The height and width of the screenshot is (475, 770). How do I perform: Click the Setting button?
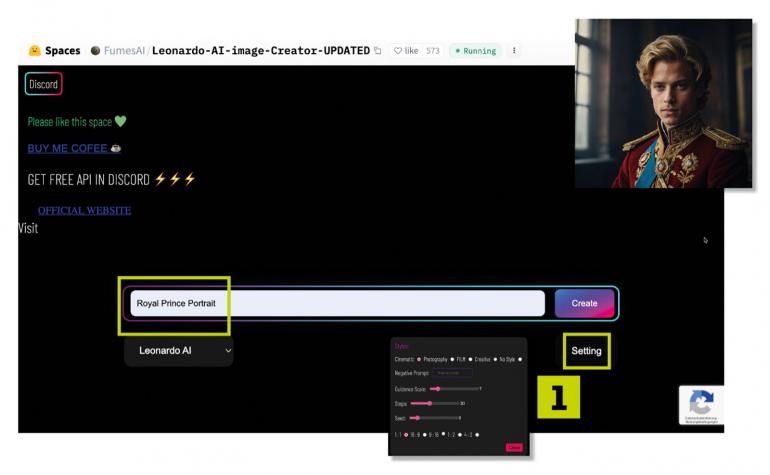point(586,351)
